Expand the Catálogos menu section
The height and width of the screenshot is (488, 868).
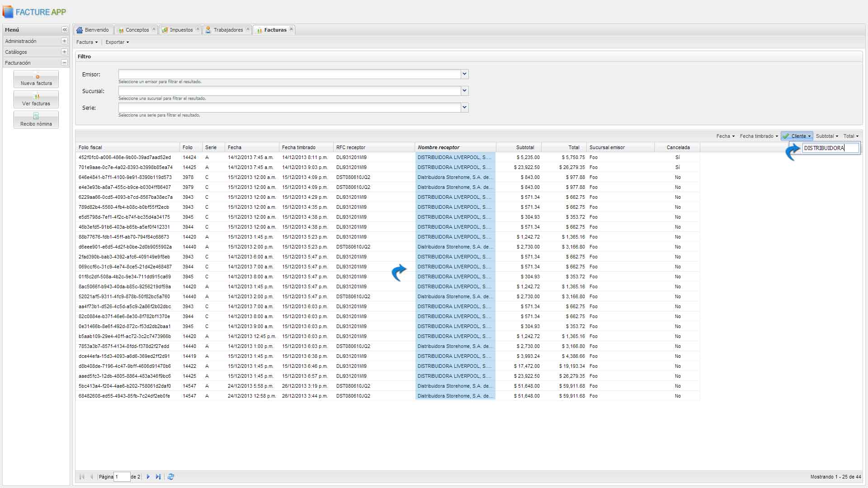[x=64, y=52]
